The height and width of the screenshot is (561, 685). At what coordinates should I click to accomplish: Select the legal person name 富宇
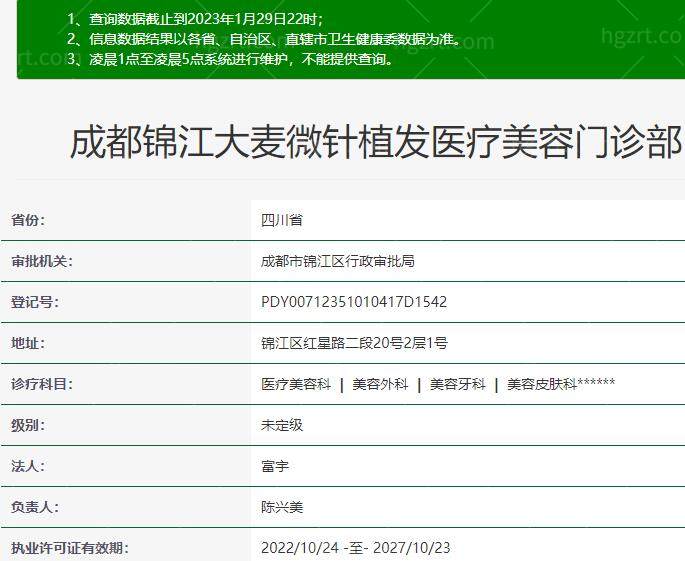pyautogui.click(x=275, y=466)
